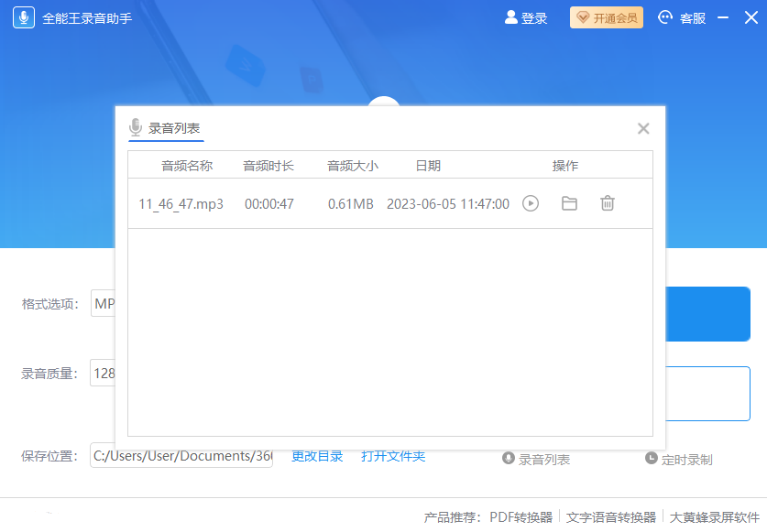Click the 保存位置 file path input field

click(181, 456)
